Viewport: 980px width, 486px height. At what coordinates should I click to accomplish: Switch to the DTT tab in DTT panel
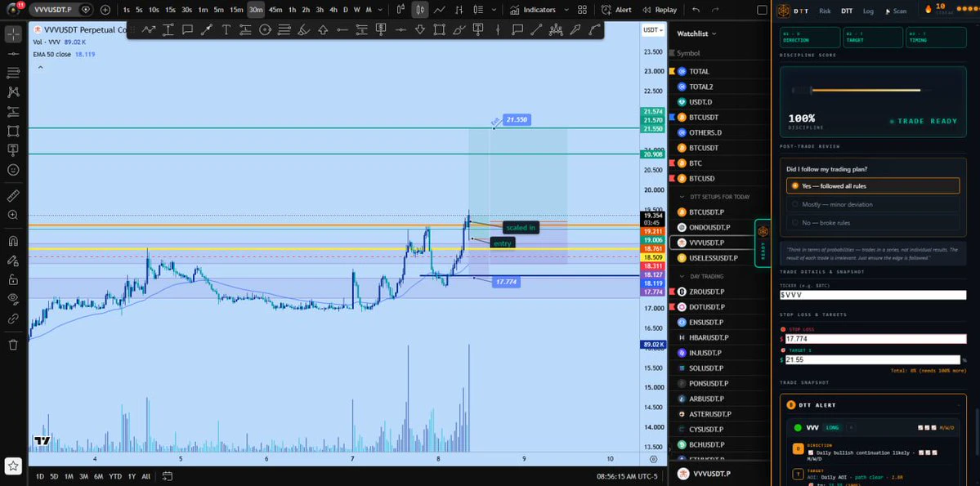tap(847, 11)
